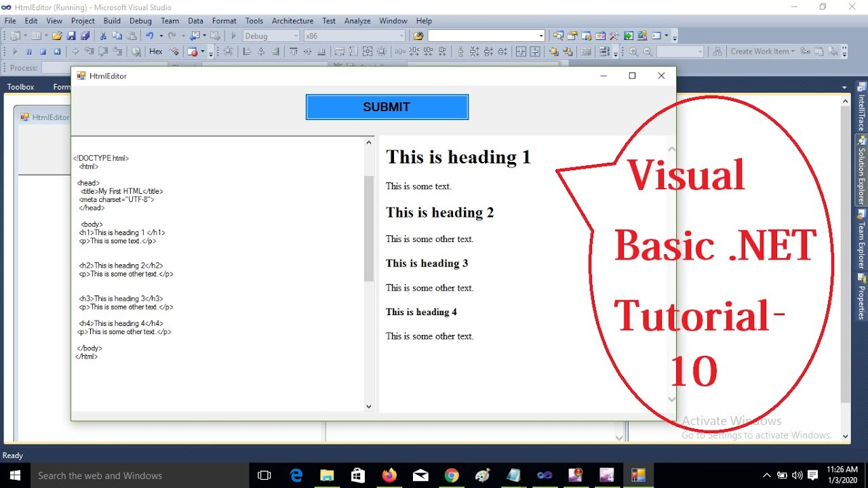Click the Save All icon

point(85,36)
